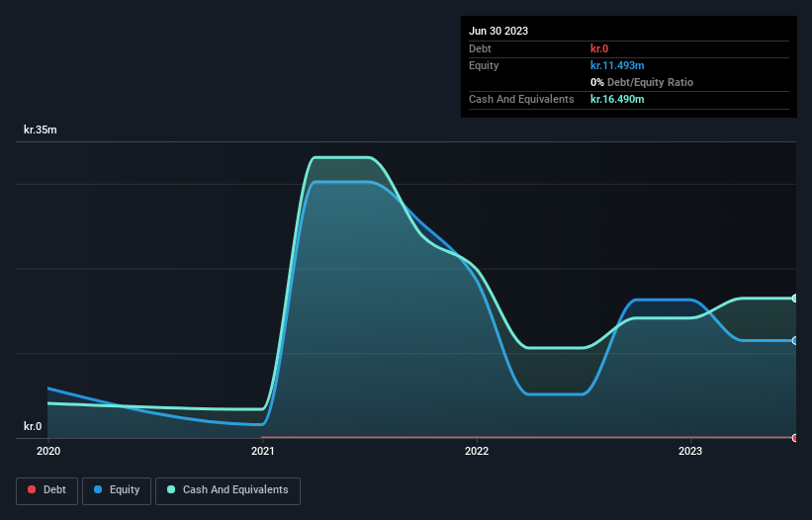The width and height of the screenshot is (812, 520).
Task: Toggle the Cash And Equivalents legend button
Action: (x=227, y=490)
